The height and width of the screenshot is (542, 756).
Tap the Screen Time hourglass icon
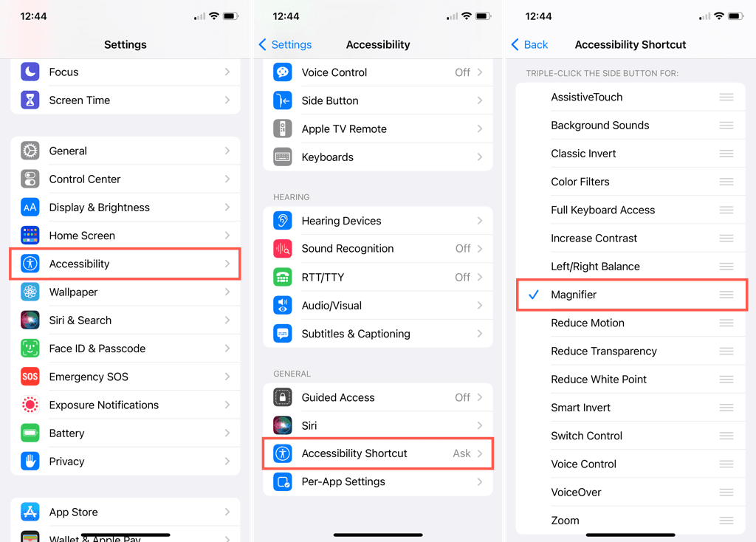pos(30,100)
